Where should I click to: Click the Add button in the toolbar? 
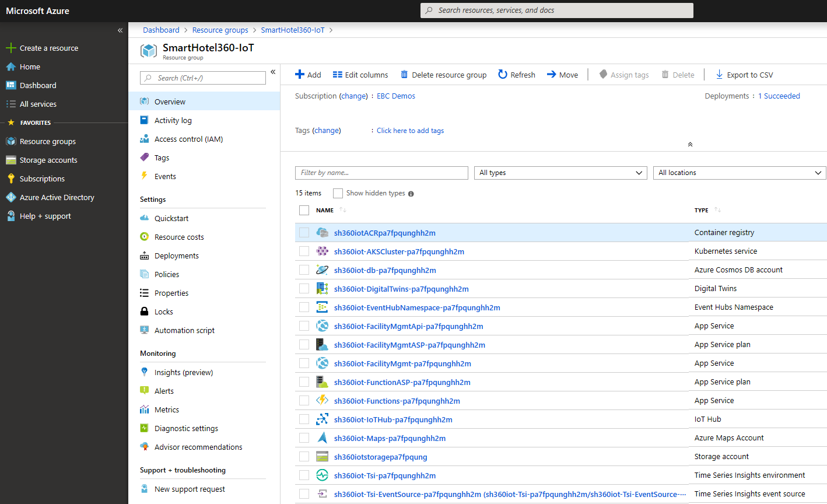pyautogui.click(x=308, y=75)
